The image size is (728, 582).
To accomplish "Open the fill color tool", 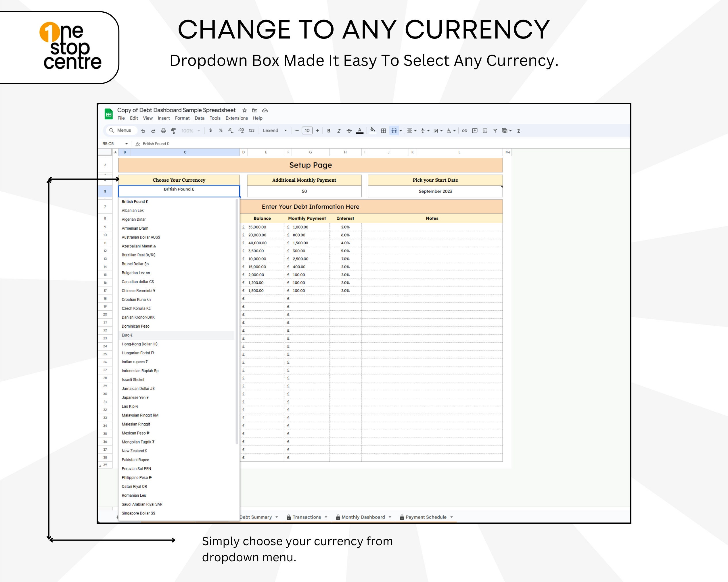I will (x=372, y=131).
